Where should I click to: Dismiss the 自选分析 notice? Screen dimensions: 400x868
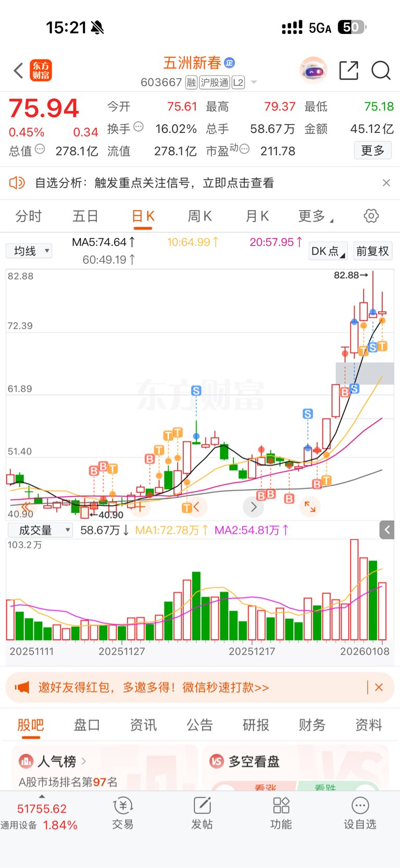point(386,183)
